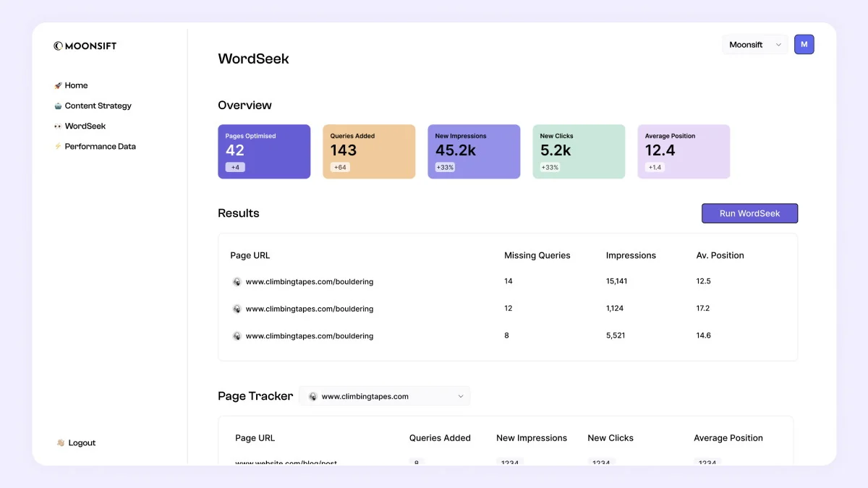Image resolution: width=868 pixels, height=488 pixels.
Task: Click favicon of first bouldering result row
Action: click(x=237, y=282)
